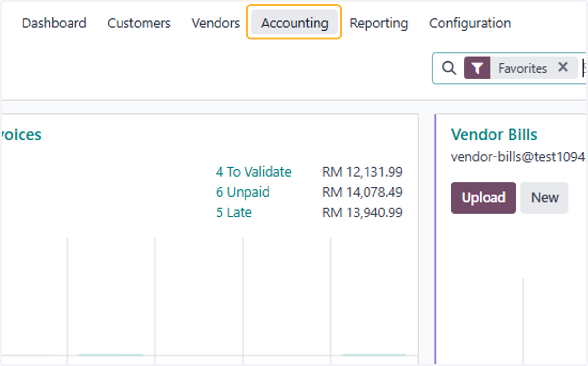Open the Accounting menu

tap(294, 23)
